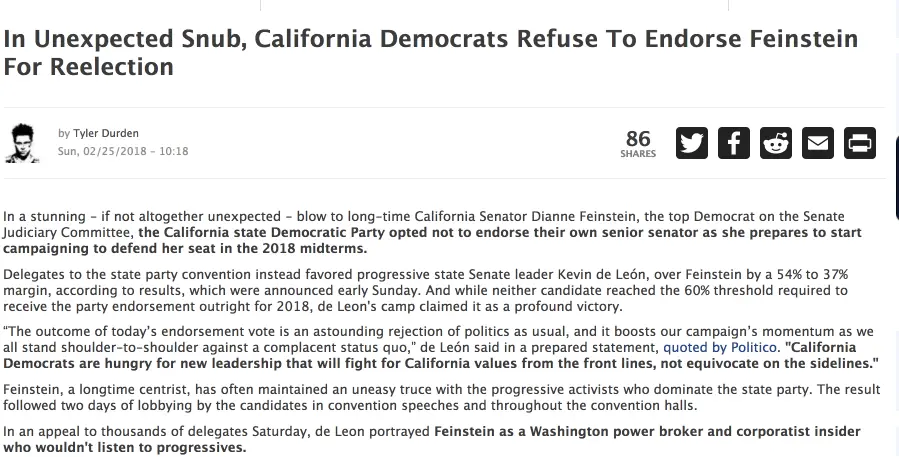Email the article via envelope icon
Screen dimensions: 899x457
818,142
